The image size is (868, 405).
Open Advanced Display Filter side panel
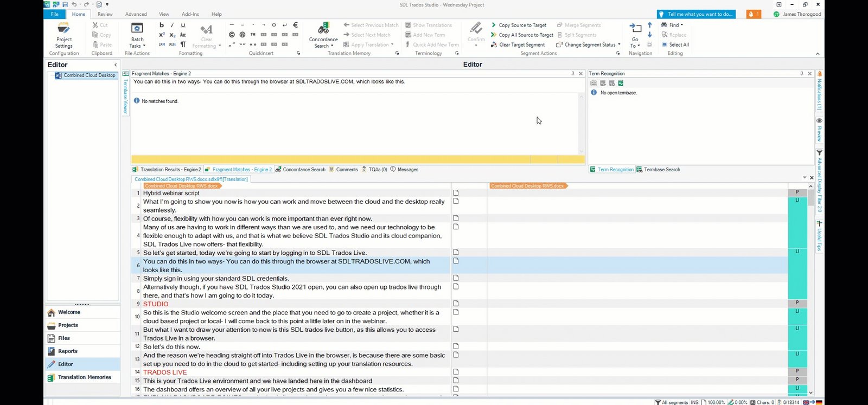[x=819, y=182]
